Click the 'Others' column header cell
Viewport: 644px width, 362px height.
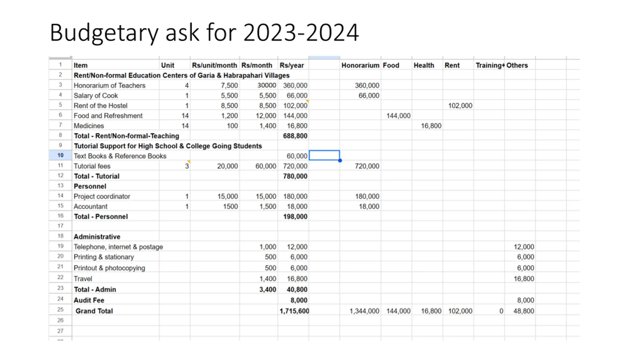[520, 65]
